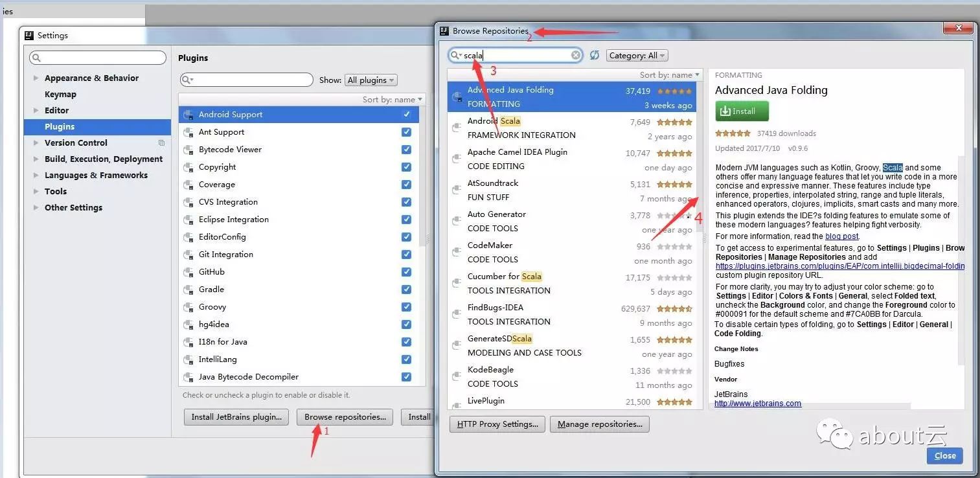Click the Gradle plugin icon
The height and width of the screenshot is (478, 980).
coord(188,290)
